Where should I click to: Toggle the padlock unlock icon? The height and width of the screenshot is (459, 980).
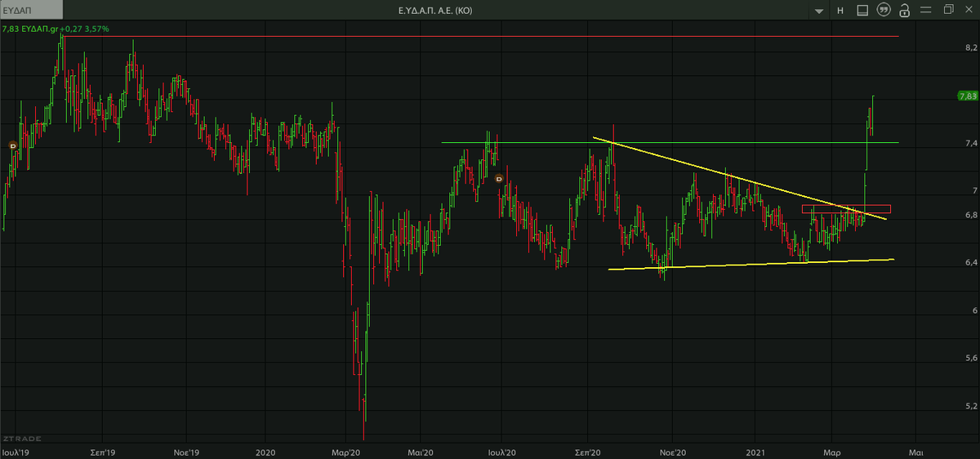click(x=904, y=11)
